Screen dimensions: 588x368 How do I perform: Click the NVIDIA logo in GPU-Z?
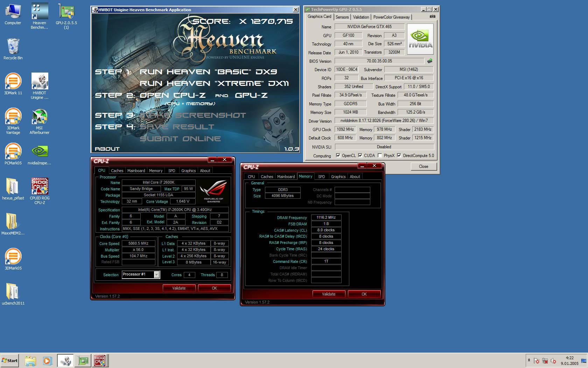pos(420,39)
